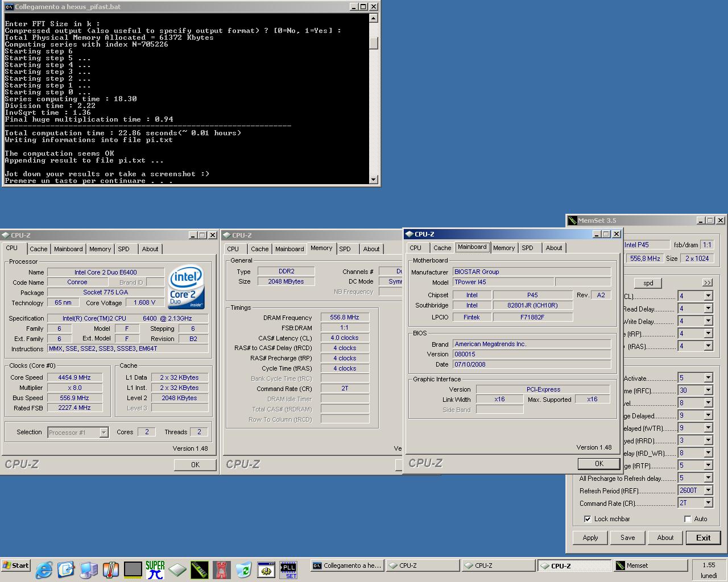Open the tRD_WR dropdown in MemSet

coord(708,453)
